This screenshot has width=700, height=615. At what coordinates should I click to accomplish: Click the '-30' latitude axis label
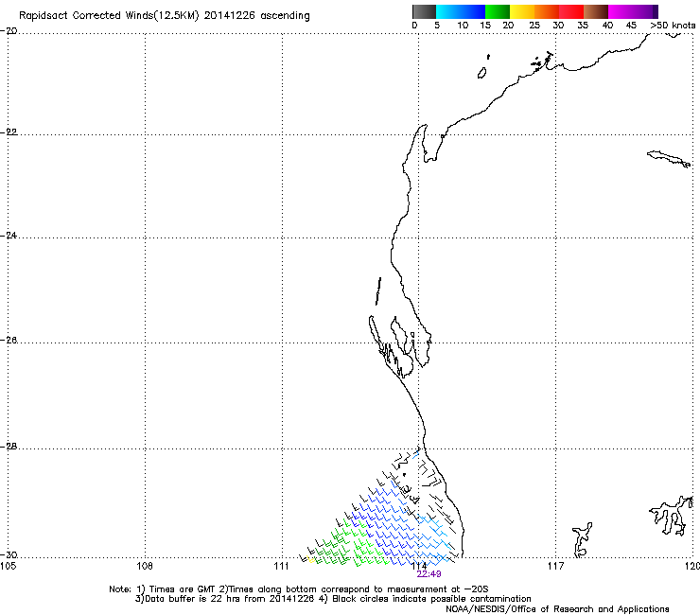point(9,555)
